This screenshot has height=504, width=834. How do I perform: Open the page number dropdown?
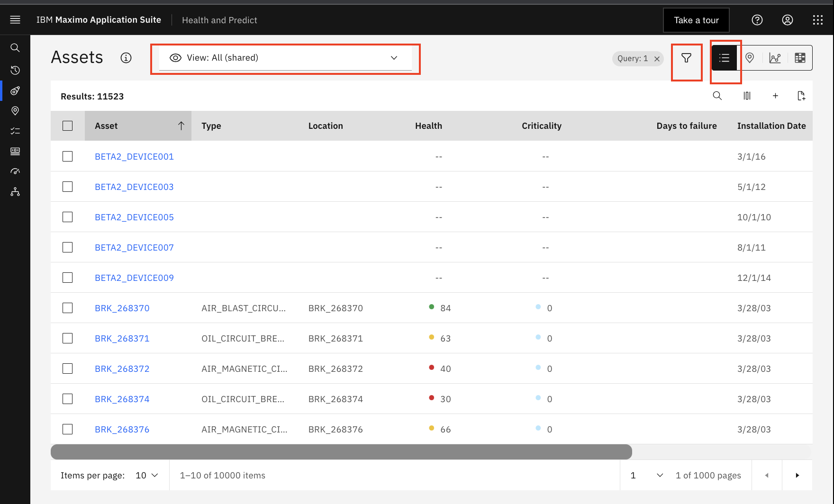point(647,475)
